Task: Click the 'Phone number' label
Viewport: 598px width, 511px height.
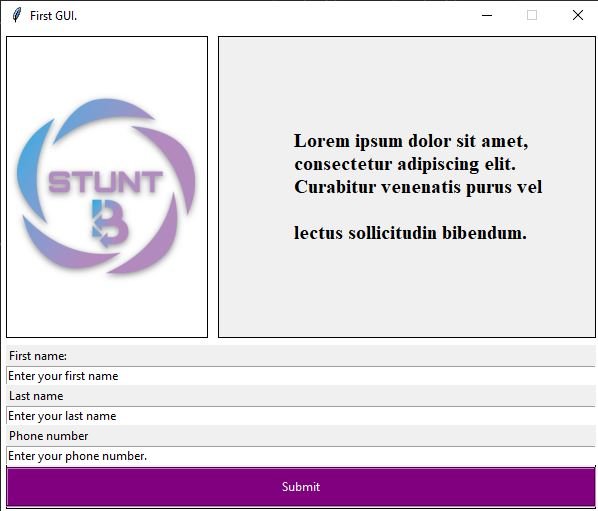Action: 48,436
